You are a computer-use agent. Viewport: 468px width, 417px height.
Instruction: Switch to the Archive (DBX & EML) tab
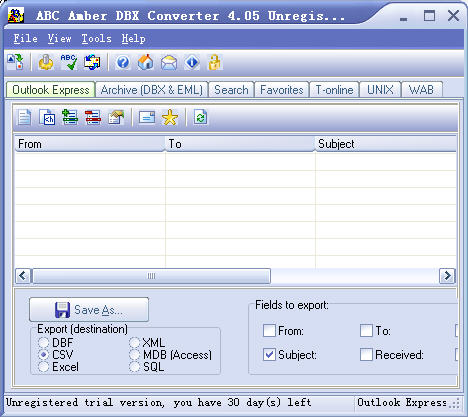tap(152, 90)
